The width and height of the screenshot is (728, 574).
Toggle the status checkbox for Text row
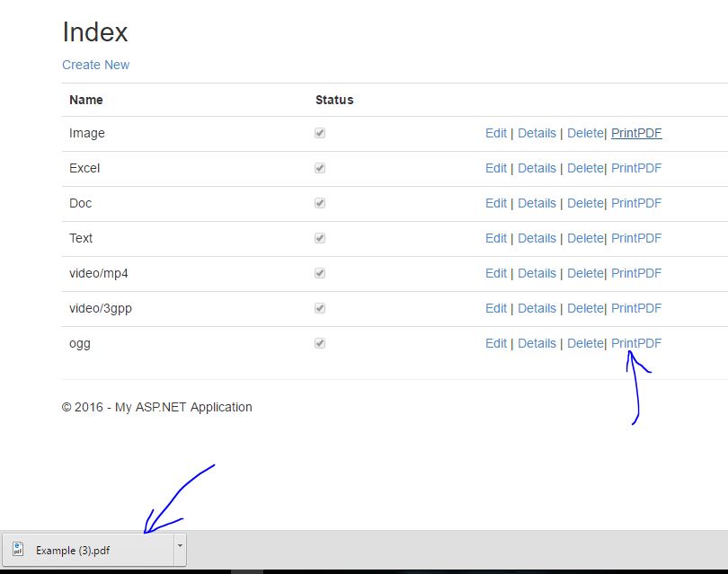tap(319, 237)
